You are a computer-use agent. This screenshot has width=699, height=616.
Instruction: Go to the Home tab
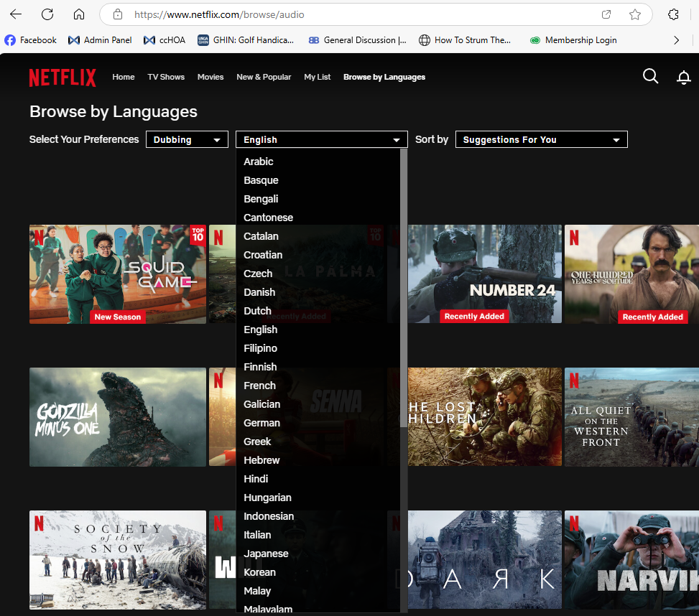tap(124, 77)
